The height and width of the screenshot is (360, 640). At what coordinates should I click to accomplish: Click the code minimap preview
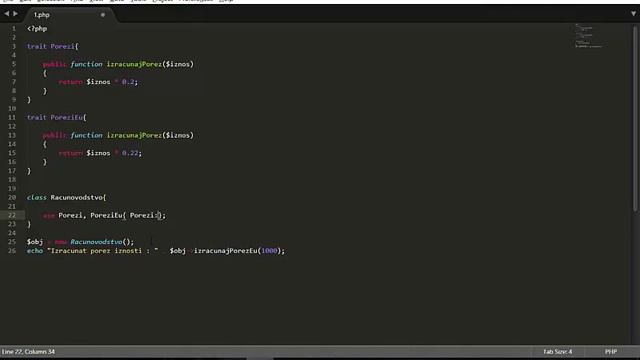589,36
